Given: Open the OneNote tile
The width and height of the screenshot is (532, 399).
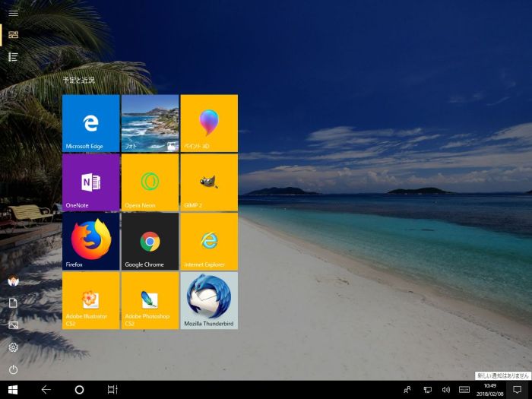Looking at the screenshot, I should (90, 182).
